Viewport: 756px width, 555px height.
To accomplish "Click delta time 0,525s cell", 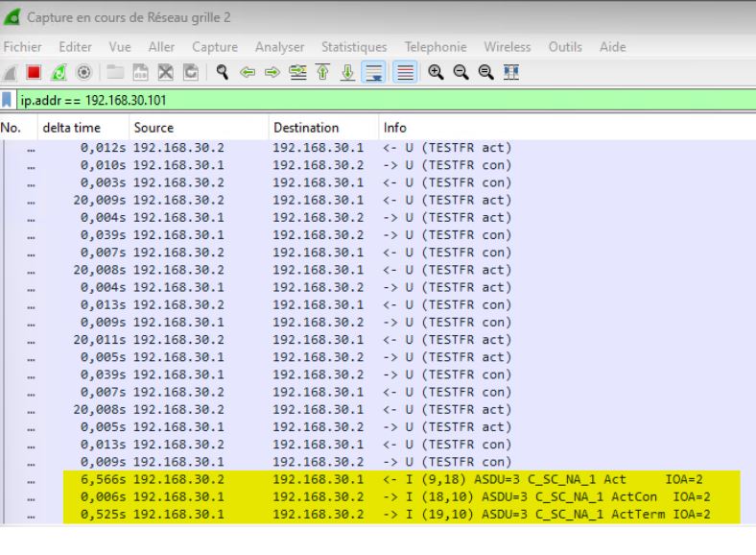I will tap(104, 514).
